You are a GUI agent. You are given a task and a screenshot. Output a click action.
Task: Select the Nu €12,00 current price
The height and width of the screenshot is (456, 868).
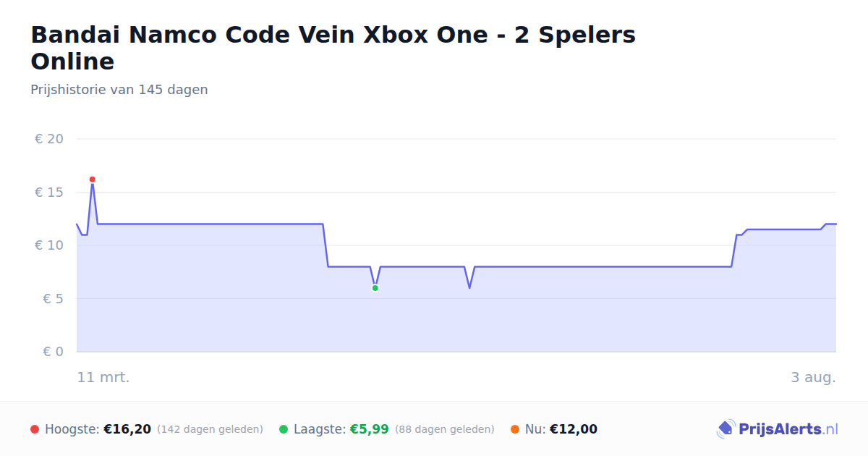(574, 429)
